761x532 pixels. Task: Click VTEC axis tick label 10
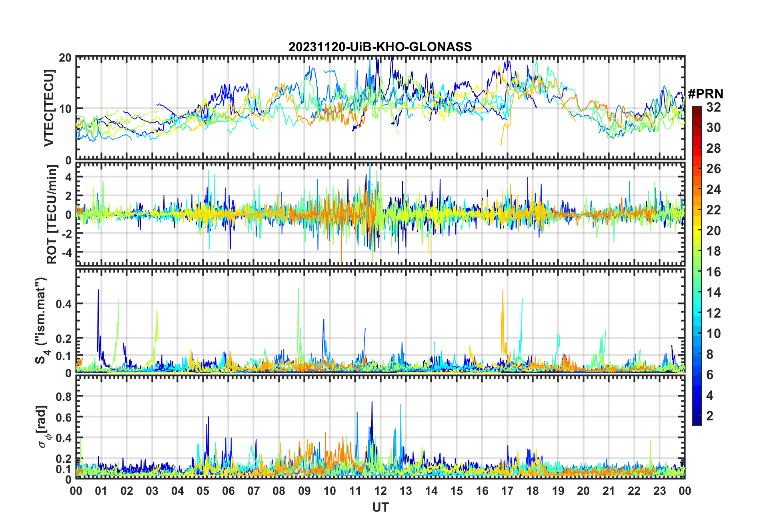tap(65, 108)
